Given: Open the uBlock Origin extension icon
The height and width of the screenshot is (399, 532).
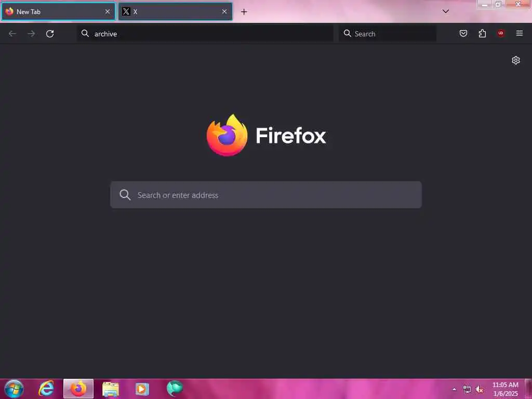Looking at the screenshot, I should point(501,33).
